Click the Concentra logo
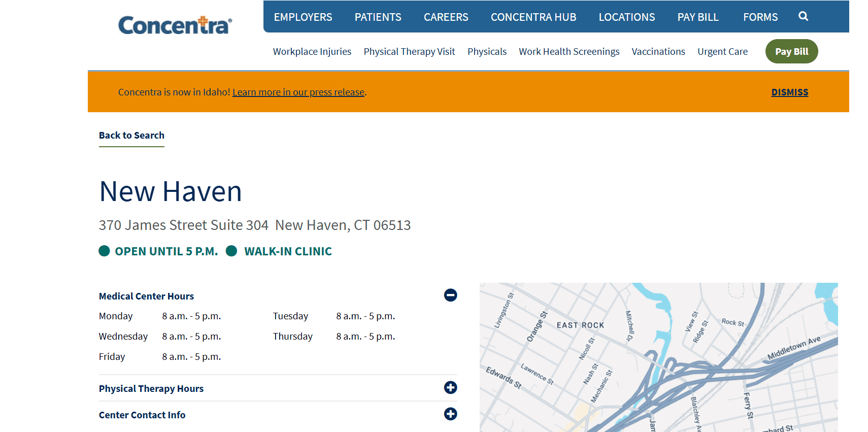This screenshot has height=432, width=868. click(x=175, y=25)
